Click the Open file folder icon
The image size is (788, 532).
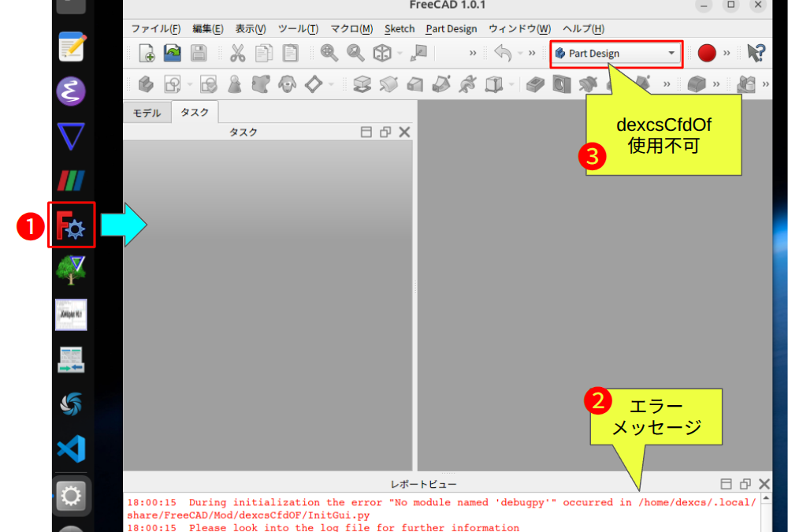(172, 53)
